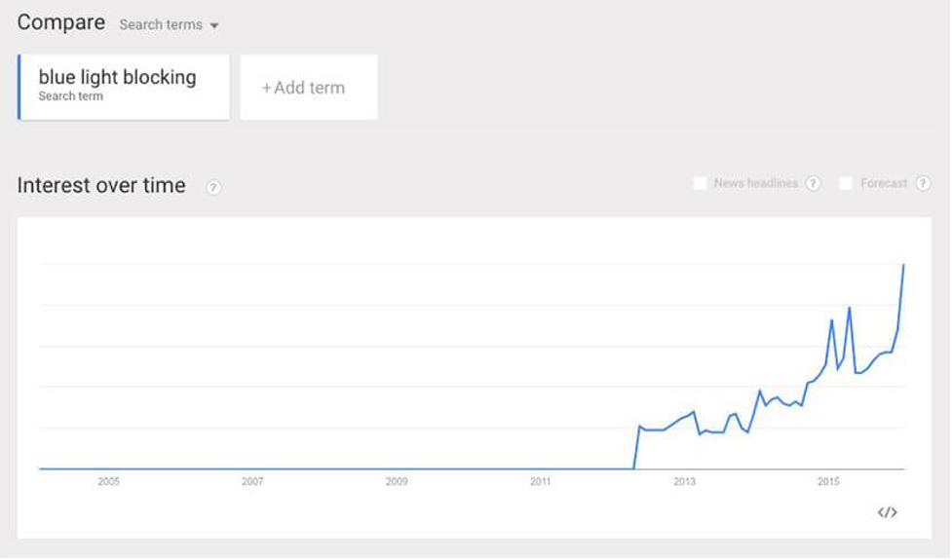Enable the Forecast checkbox
952x560 pixels.
tap(846, 183)
